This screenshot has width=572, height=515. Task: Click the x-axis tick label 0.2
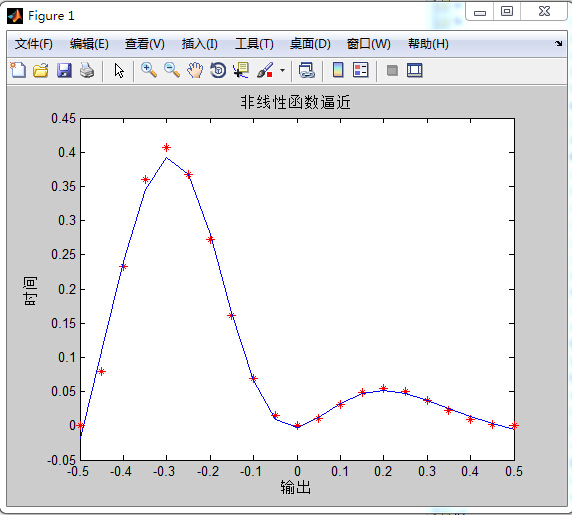click(x=383, y=471)
